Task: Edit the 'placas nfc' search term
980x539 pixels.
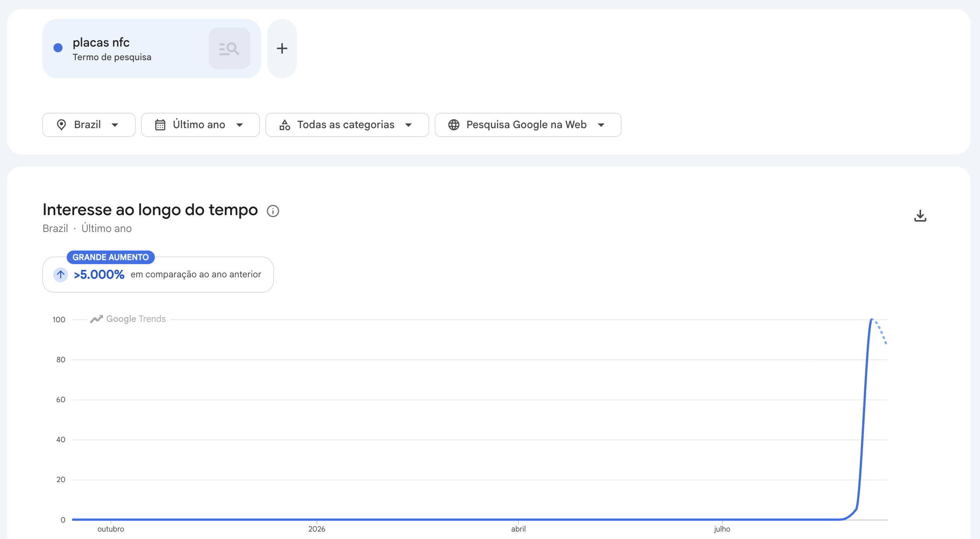Action: pyautogui.click(x=101, y=42)
